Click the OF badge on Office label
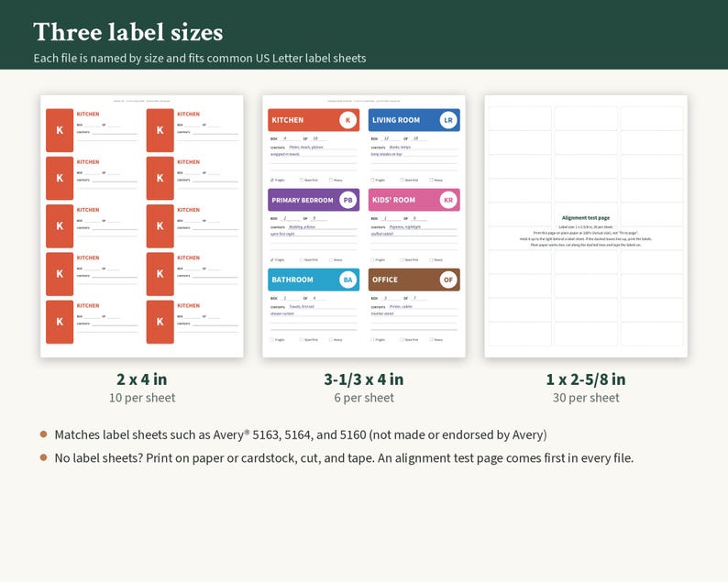728x582 pixels. (x=448, y=280)
